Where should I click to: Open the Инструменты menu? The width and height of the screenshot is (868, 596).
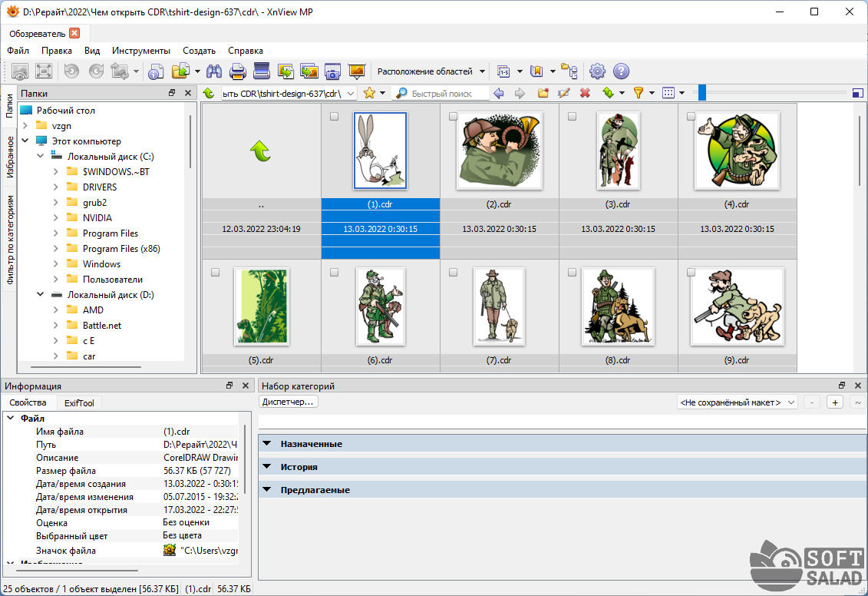point(141,51)
